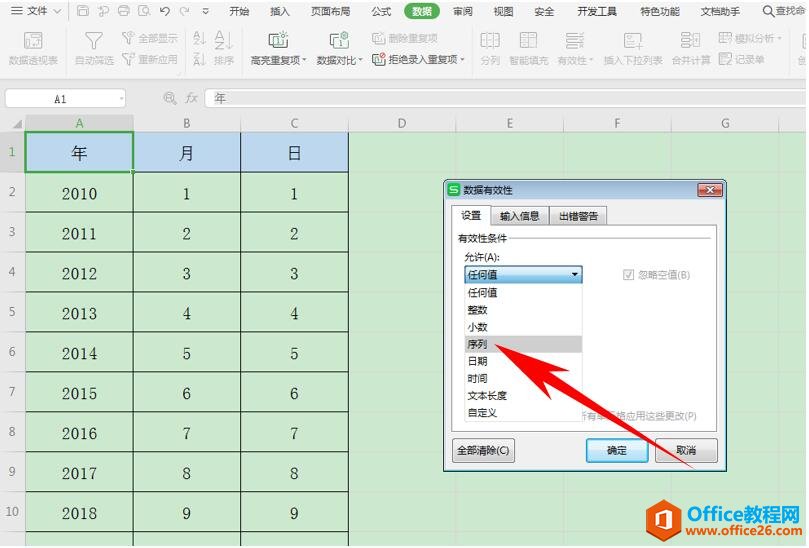The width and height of the screenshot is (809, 548).
Task: Click the fx insert function icon
Action: coord(192,99)
